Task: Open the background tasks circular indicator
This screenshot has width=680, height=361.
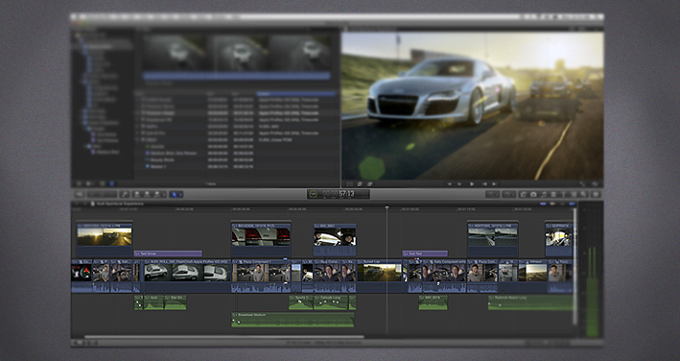Action: 314,194
